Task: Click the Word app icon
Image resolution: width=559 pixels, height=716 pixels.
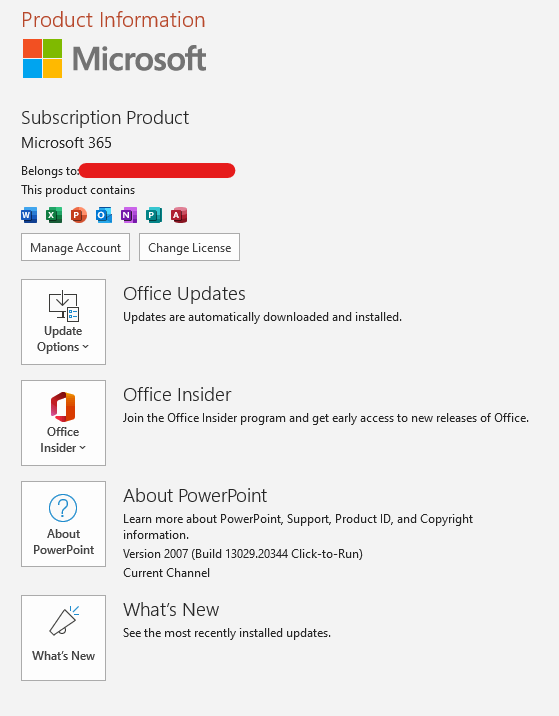Action: pyautogui.click(x=29, y=215)
